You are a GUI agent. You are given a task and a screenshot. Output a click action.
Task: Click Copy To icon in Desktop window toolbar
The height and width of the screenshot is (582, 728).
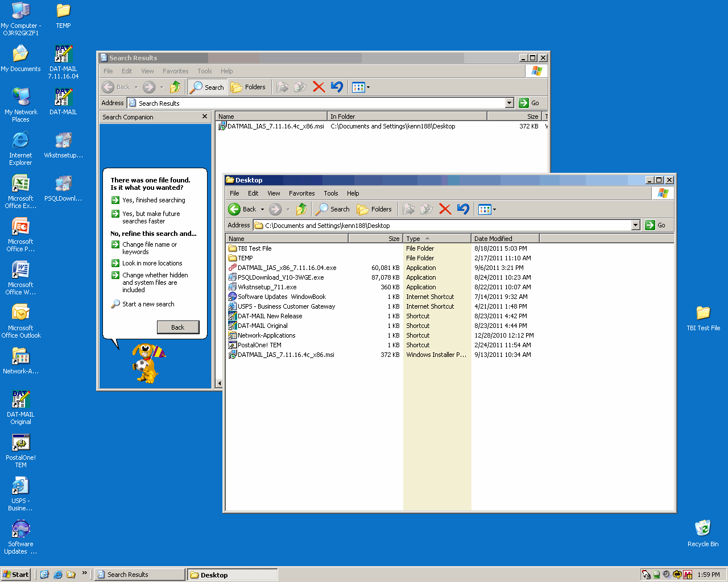pyautogui.click(x=427, y=209)
